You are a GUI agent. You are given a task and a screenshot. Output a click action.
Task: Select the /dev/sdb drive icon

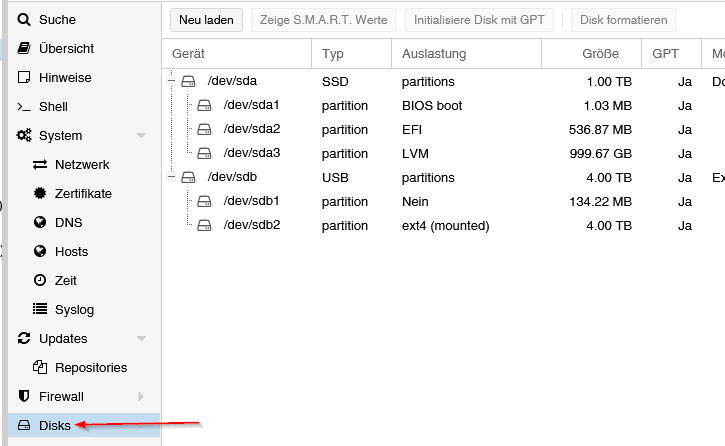click(189, 178)
